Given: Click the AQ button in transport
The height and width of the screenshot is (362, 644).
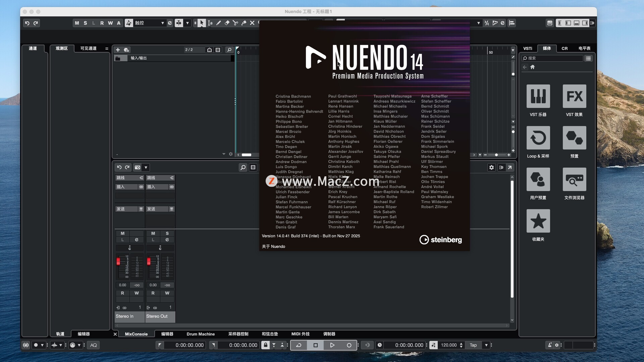Looking at the screenshot, I should pos(94,345).
